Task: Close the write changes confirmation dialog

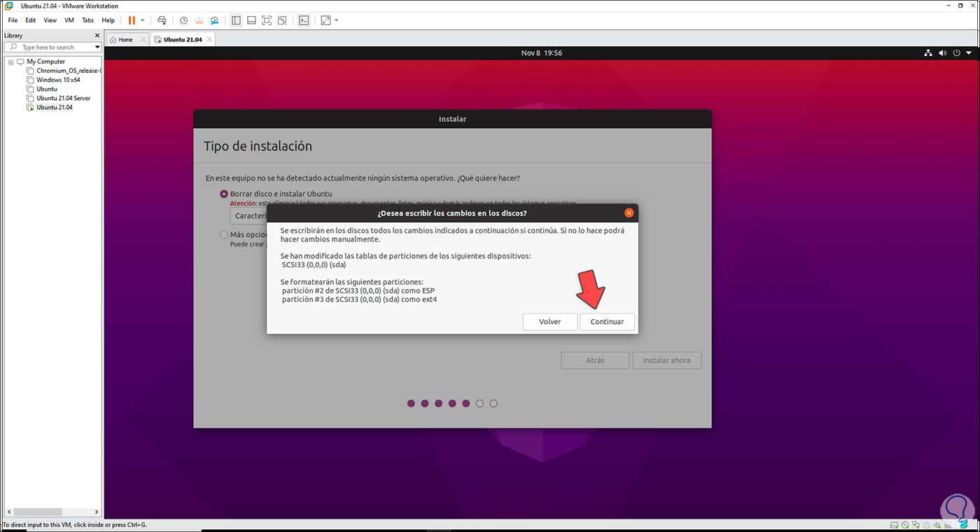Action: pos(629,213)
